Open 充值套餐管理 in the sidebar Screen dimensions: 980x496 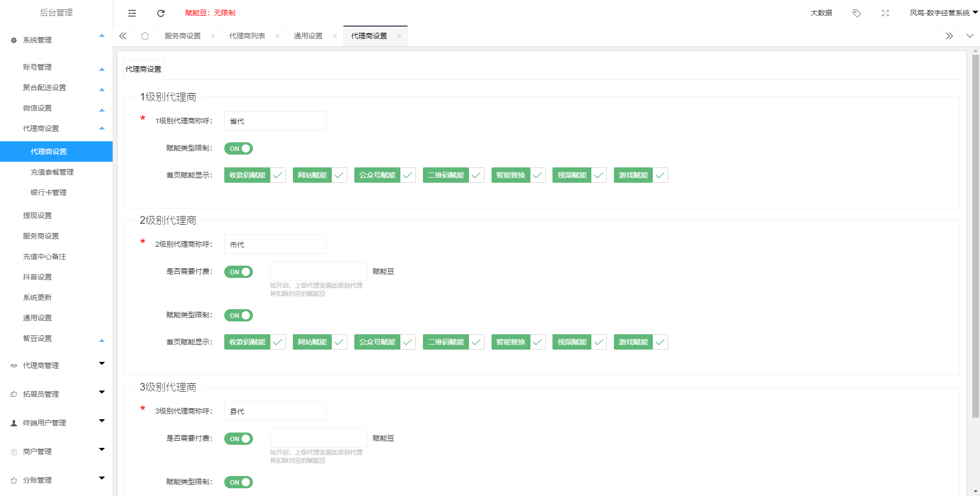point(52,172)
